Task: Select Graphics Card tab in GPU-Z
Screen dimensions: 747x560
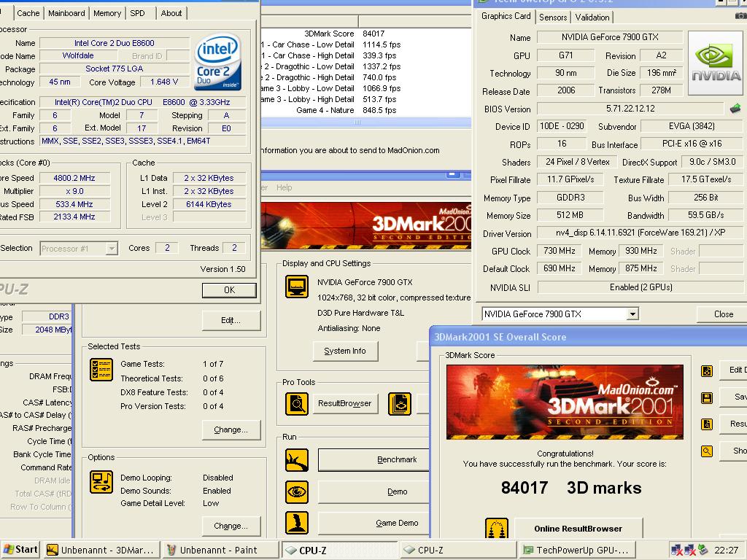Action: coord(506,16)
